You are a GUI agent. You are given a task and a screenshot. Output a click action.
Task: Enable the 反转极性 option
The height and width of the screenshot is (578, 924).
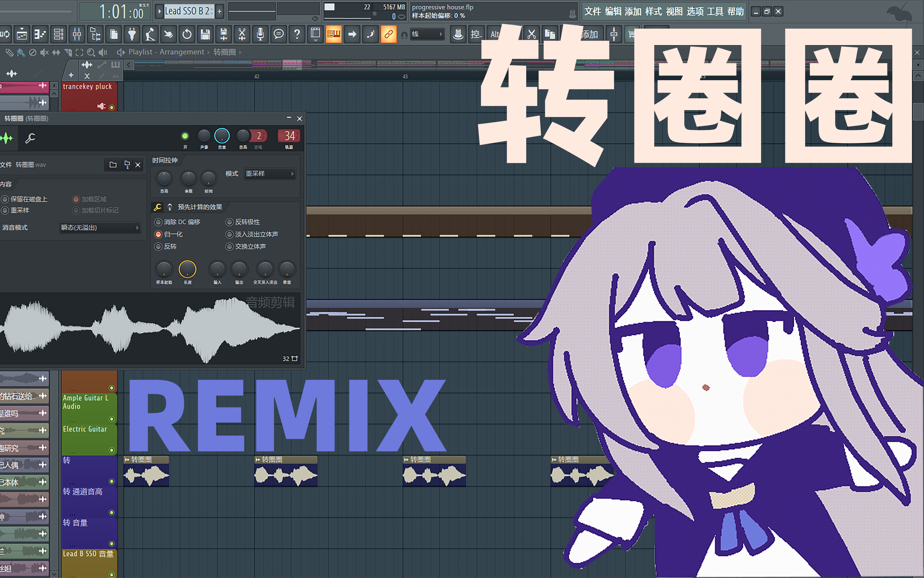[x=229, y=222]
